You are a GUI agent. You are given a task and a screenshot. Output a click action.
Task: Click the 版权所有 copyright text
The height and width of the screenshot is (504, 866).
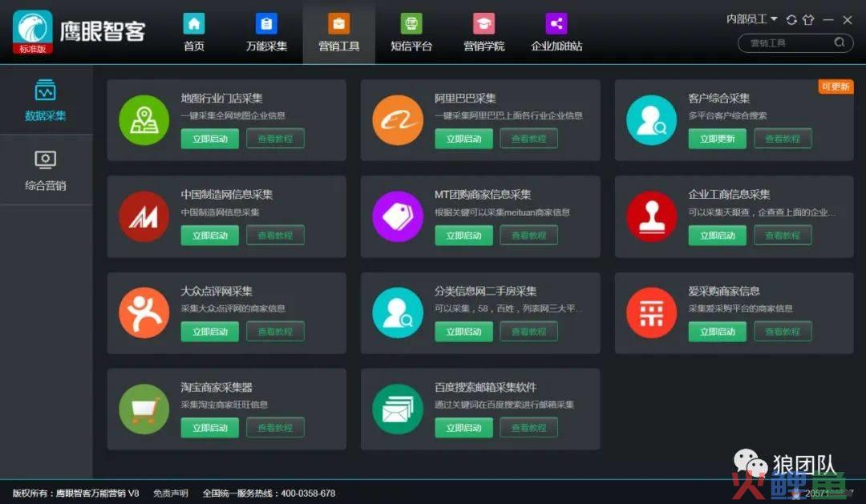[75, 493]
